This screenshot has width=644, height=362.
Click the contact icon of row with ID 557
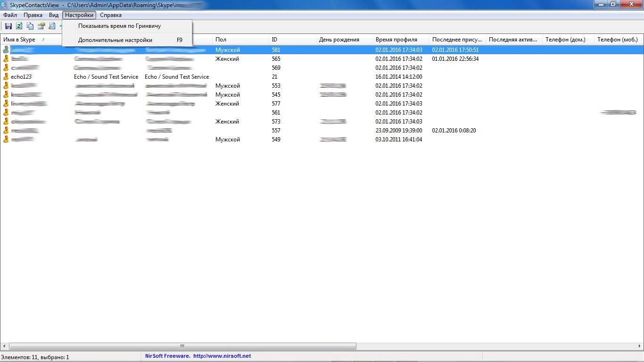pos(6,130)
